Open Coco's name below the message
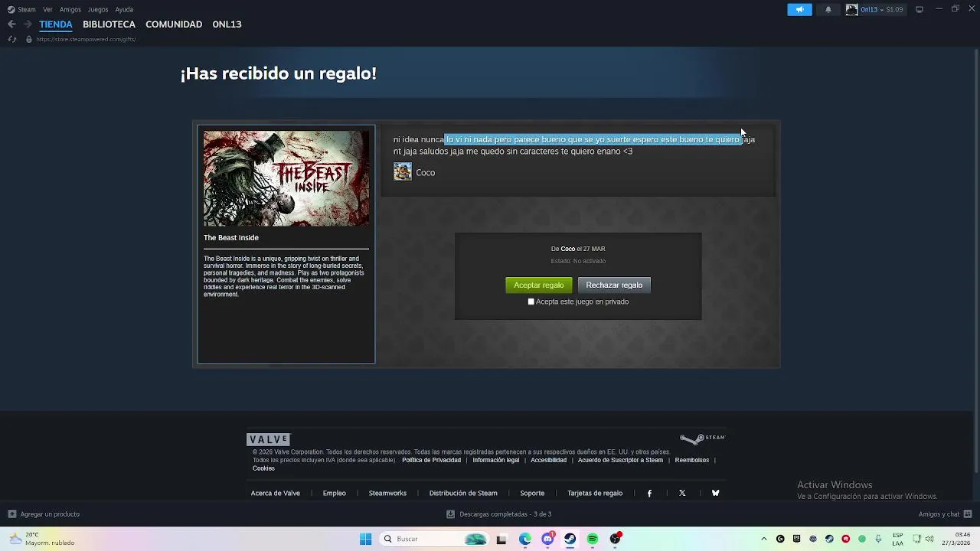 426,173
